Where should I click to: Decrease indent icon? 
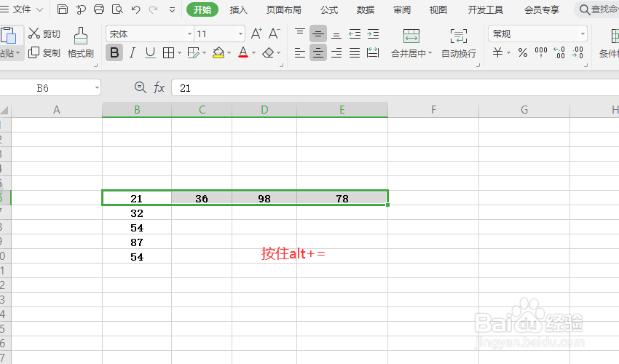(x=355, y=34)
